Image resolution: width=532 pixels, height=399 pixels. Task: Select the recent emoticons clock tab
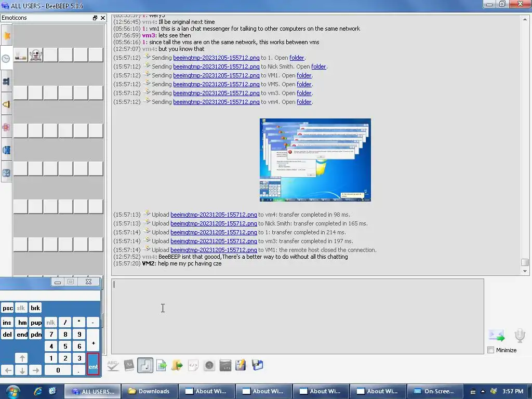[x=6, y=59]
